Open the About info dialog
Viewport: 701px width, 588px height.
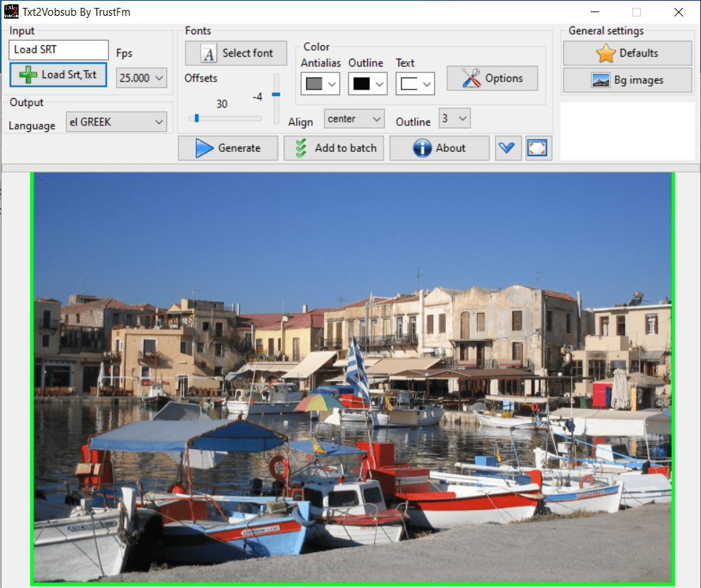click(x=439, y=148)
